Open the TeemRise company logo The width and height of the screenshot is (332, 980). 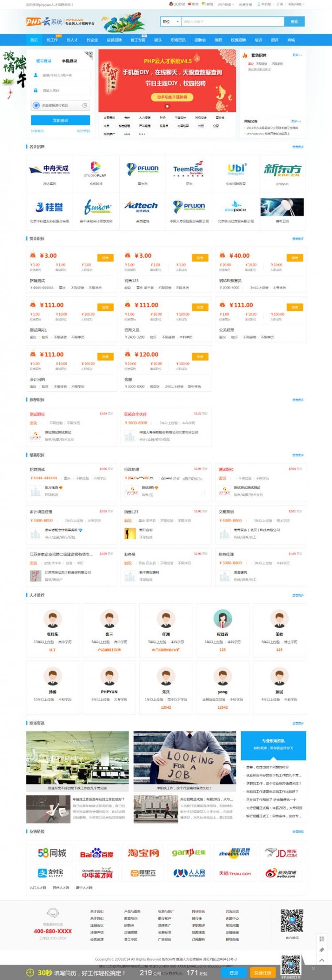pos(188,169)
